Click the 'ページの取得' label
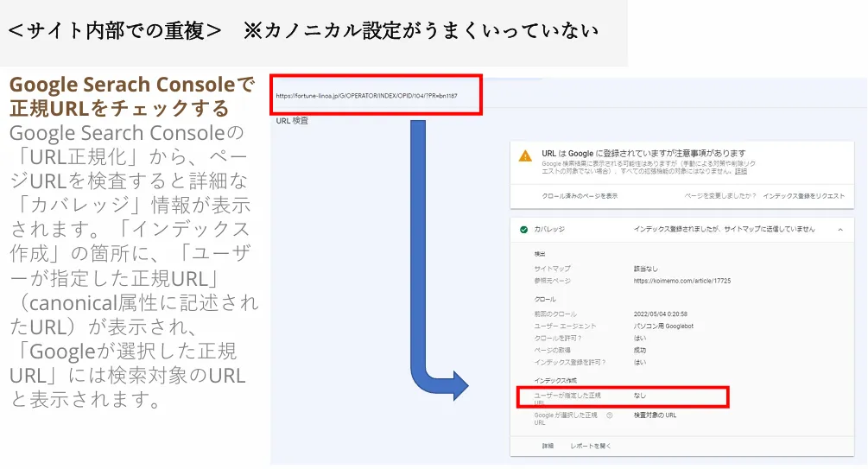 (x=552, y=350)
